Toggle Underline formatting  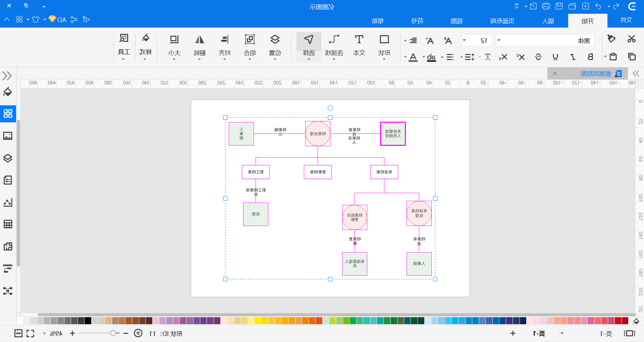(555, 57)
